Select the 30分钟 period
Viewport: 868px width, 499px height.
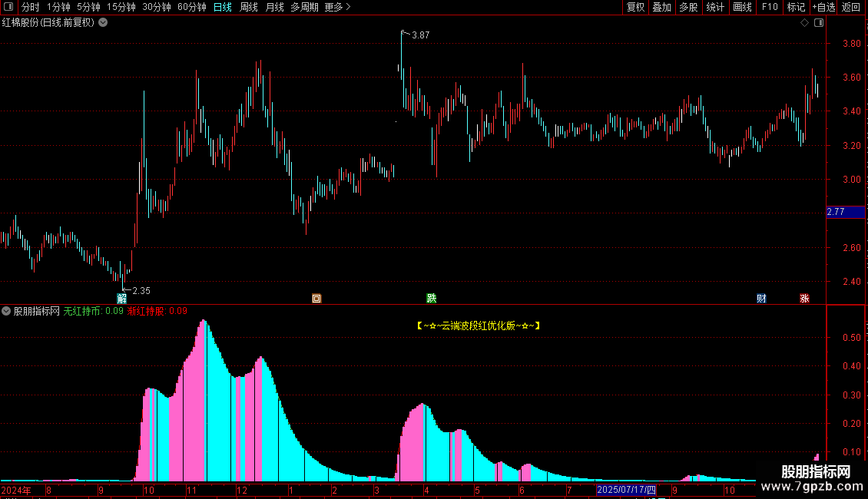click(157, 7)
